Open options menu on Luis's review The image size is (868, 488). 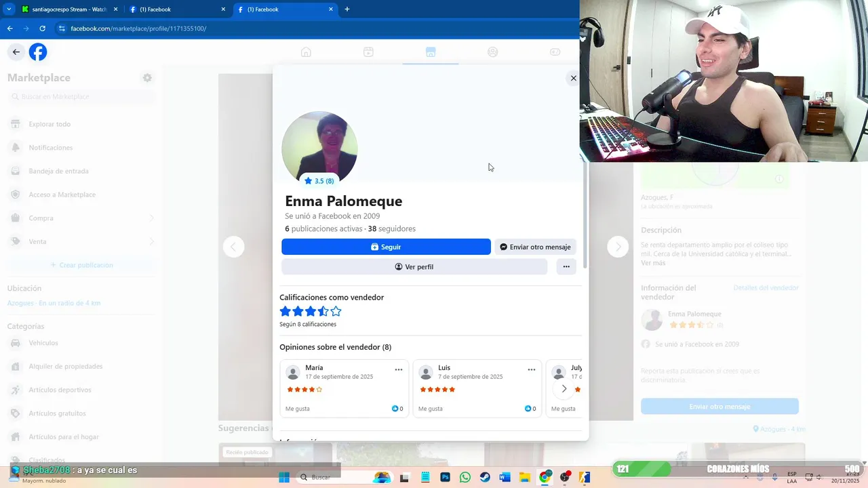point(532,369)
